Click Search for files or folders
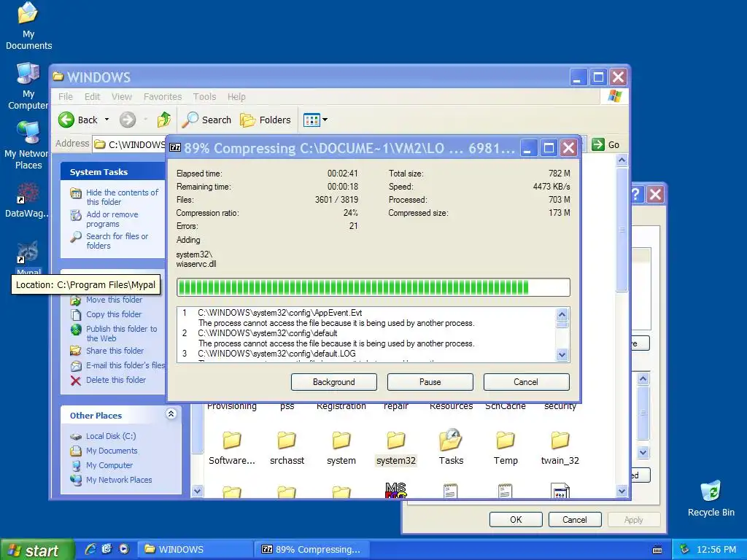 point(117,241)
